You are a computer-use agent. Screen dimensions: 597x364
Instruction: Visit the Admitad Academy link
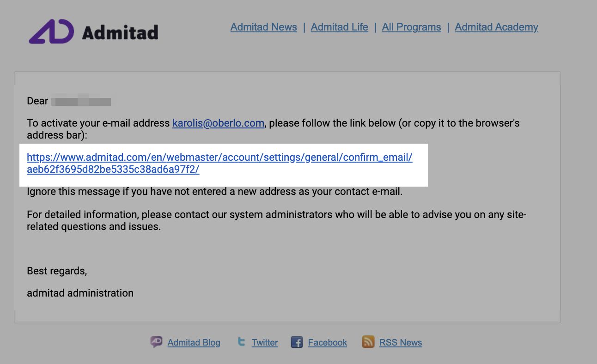click(497, 27)
